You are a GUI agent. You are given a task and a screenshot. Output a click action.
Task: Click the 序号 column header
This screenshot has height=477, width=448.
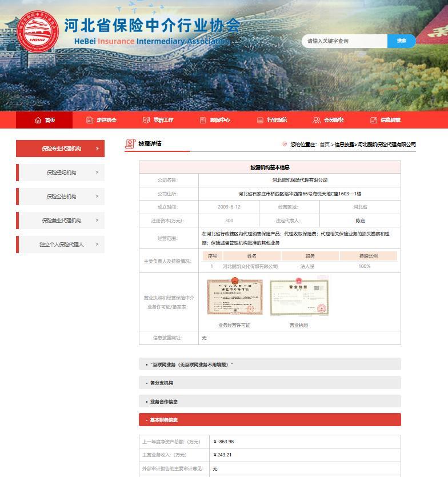click(x=213, y=256)
